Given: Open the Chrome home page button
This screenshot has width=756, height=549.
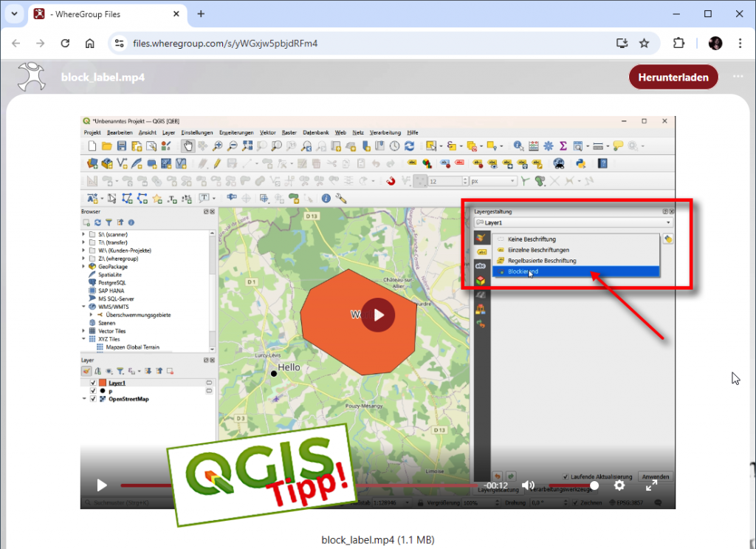Looking at the screenshot, I should 89,44.
